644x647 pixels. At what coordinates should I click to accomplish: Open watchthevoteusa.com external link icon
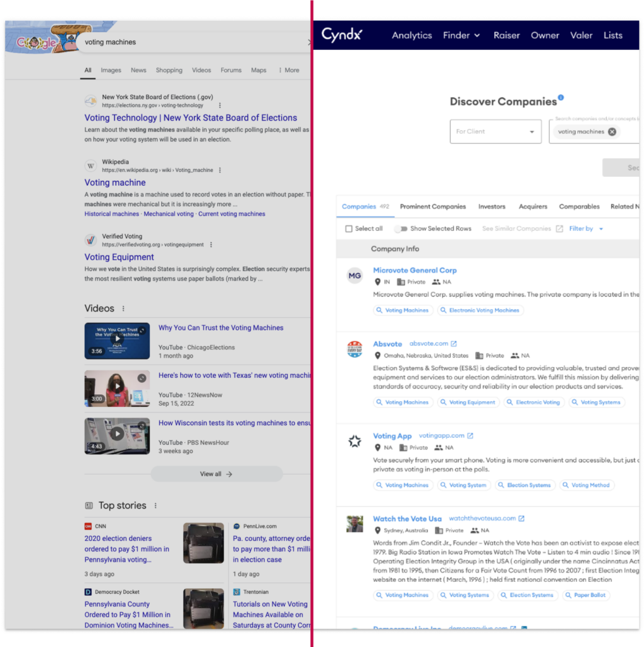(521, 519)
